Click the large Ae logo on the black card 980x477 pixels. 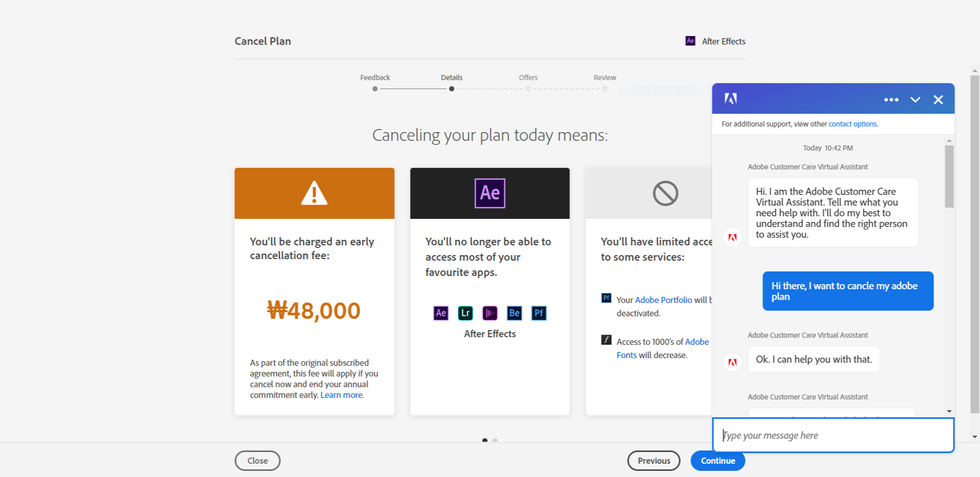point(490,193)
